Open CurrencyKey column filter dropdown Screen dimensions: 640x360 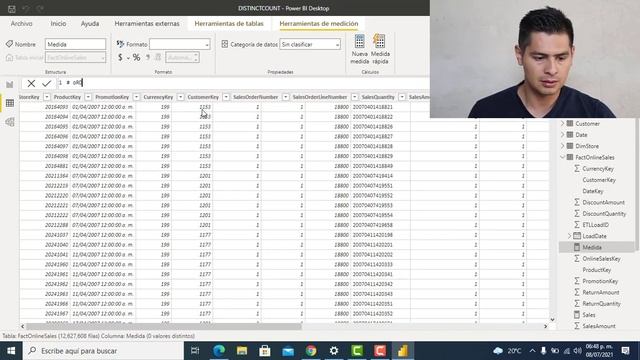[180, 97]
